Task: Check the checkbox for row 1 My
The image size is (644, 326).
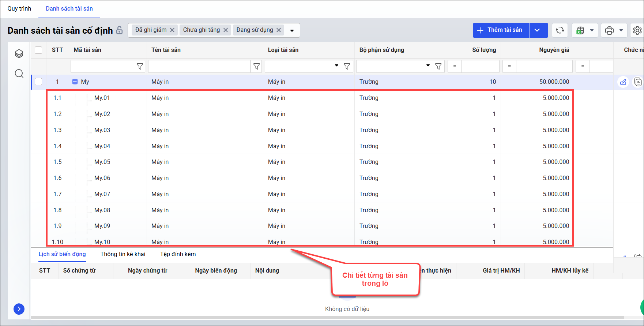Action: [38, 82]
